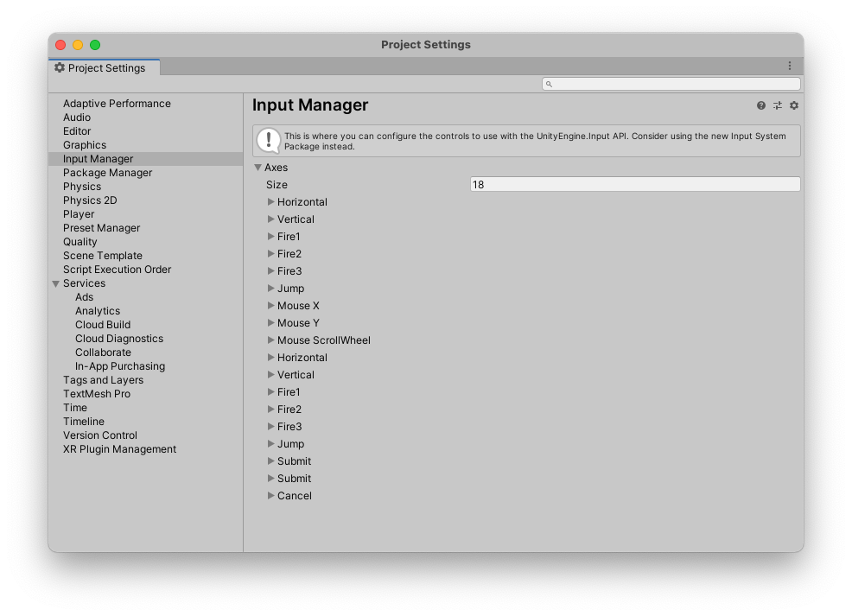Expand the Fire3 axis above Mouse-area Jump
This screenshot has width=852, height=616.
tap(270, 270)
